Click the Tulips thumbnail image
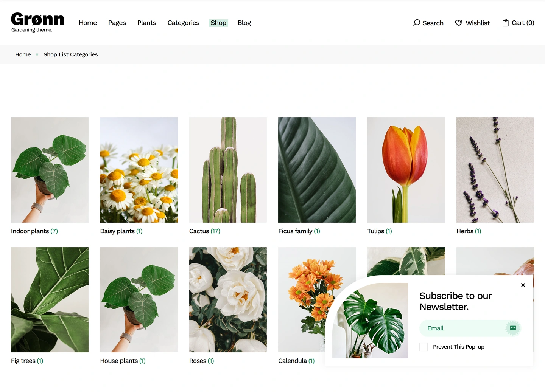Image resolution: width=545 pixels, height=392 pixels. [406, 170]
